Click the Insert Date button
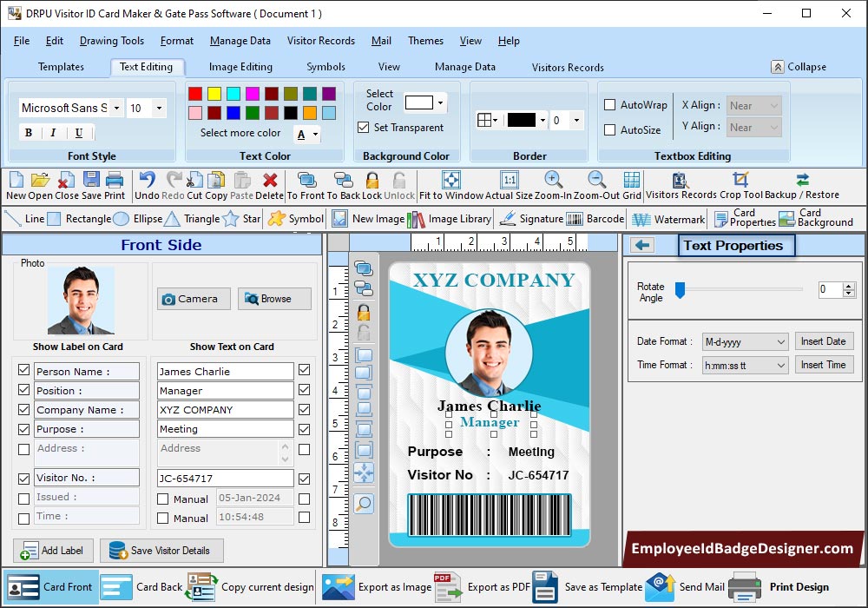Image resolution: width=868 pixels, height=608 pixels. [823, 341]
